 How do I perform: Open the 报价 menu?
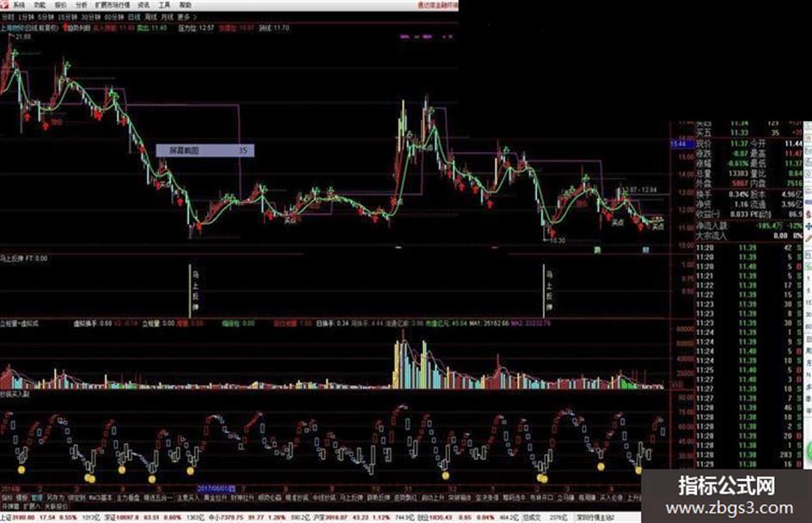pos(61,4)
